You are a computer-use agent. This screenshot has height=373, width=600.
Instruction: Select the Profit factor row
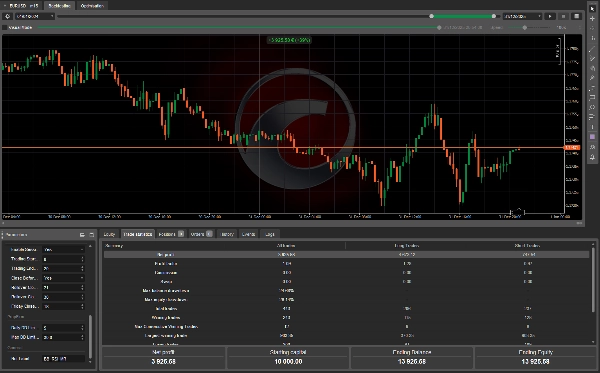point(346,264)
